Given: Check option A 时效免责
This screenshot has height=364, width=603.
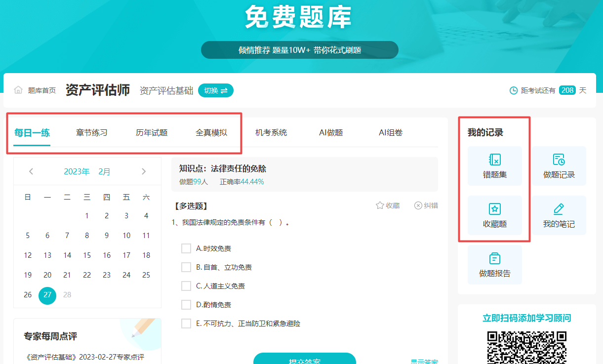Looking at the screenshot, I should click(x=187, y=248).
